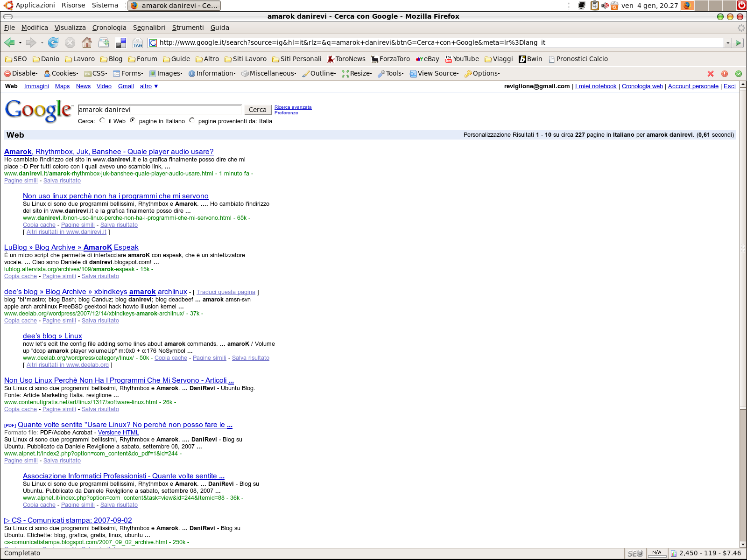Click the Cerca search button
Viewport: 747px width, 560px height.
click(257, 110)
